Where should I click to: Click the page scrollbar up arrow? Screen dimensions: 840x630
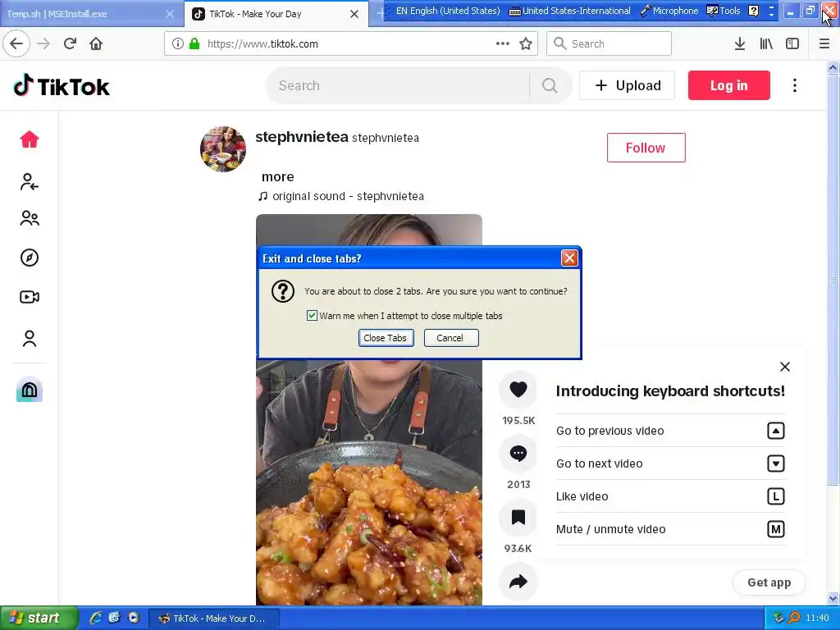click(x=833, y=67)
